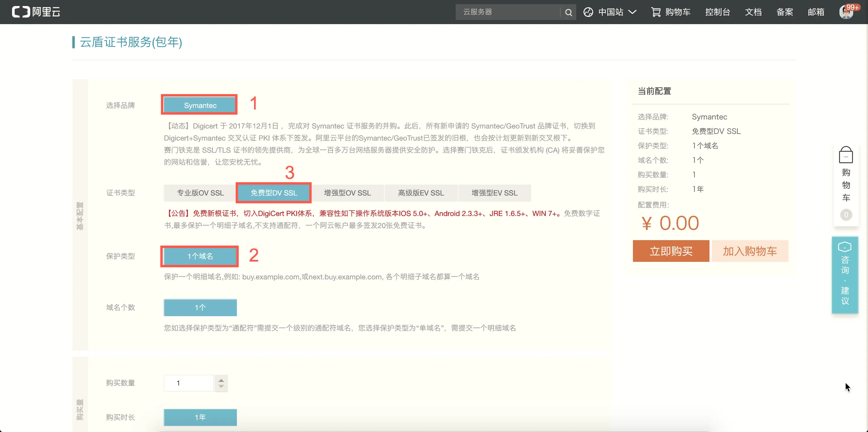This screenshot has width=868, height=432.
Task: Open the consult and suggestion side panel
Action: point(845,274)
